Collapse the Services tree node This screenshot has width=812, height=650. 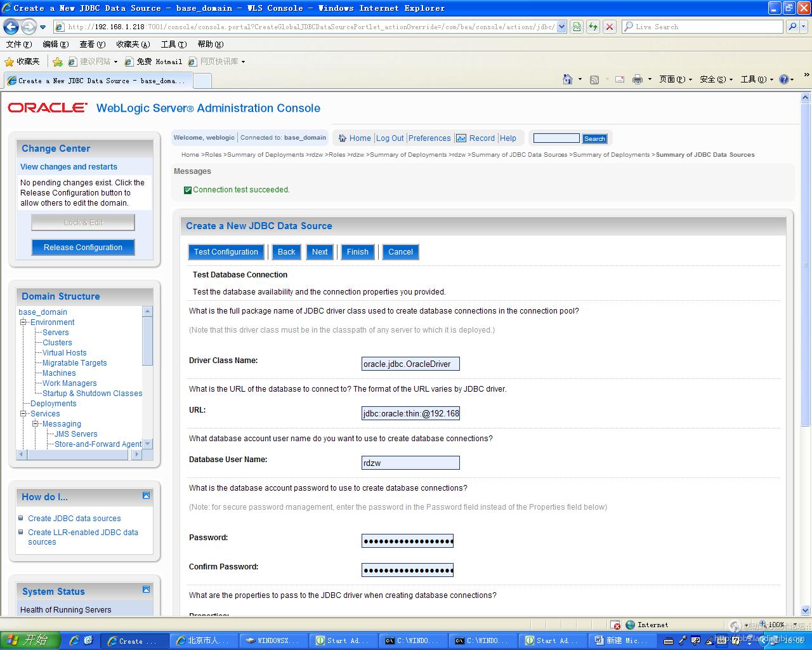23,414
